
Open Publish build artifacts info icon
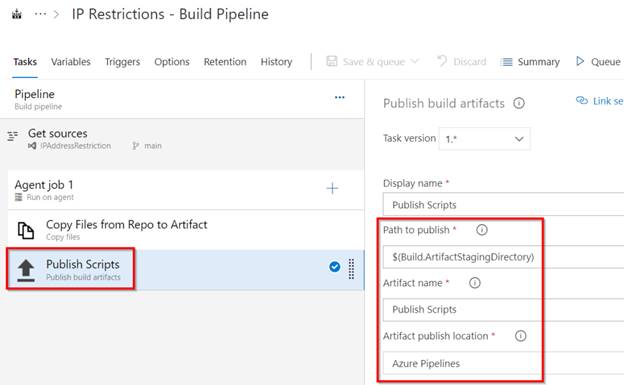(x=519, y=104)
